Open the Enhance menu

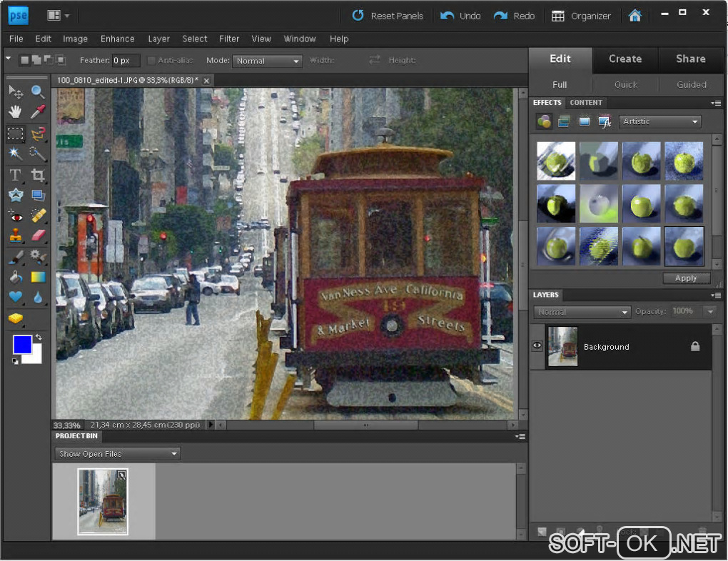click(x=117, y=39)
